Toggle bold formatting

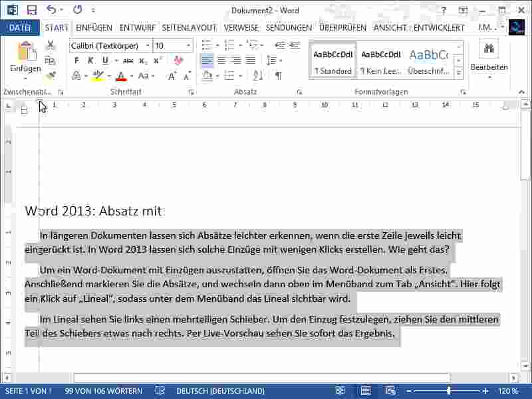click(76, 61)
